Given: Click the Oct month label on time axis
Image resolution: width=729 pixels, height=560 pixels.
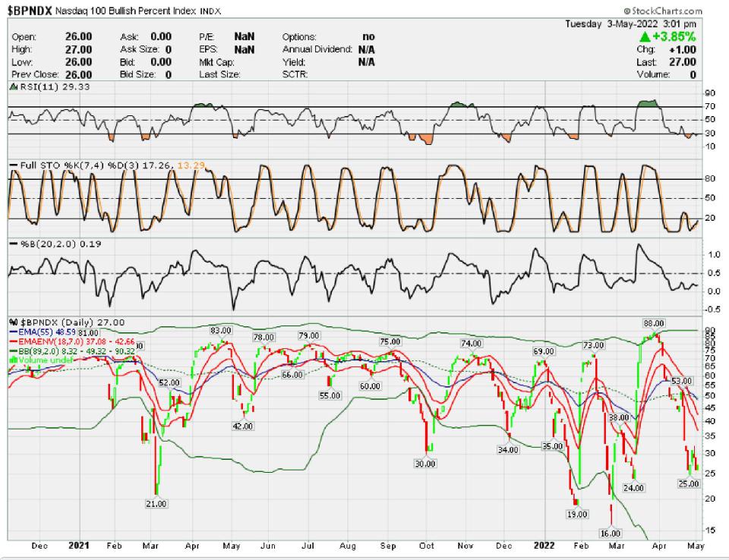Looking at the screenshot, I should (x=426, y=546).
